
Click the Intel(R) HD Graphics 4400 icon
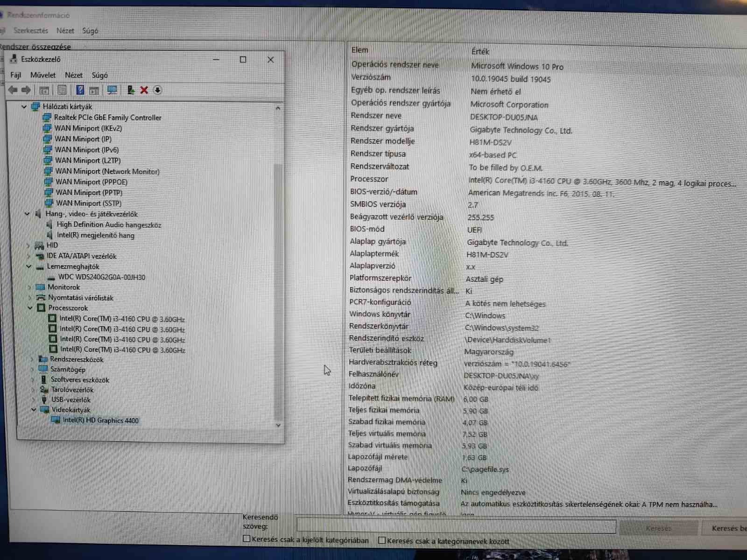(56, 420)
